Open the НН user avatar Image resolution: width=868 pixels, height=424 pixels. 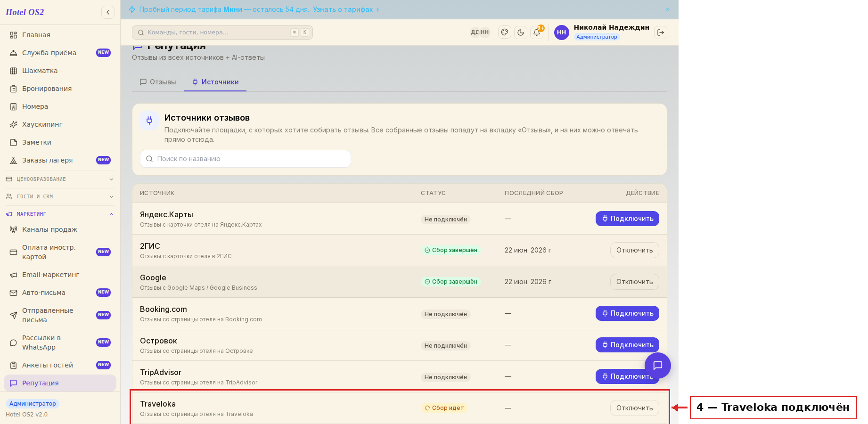point(561,33)
